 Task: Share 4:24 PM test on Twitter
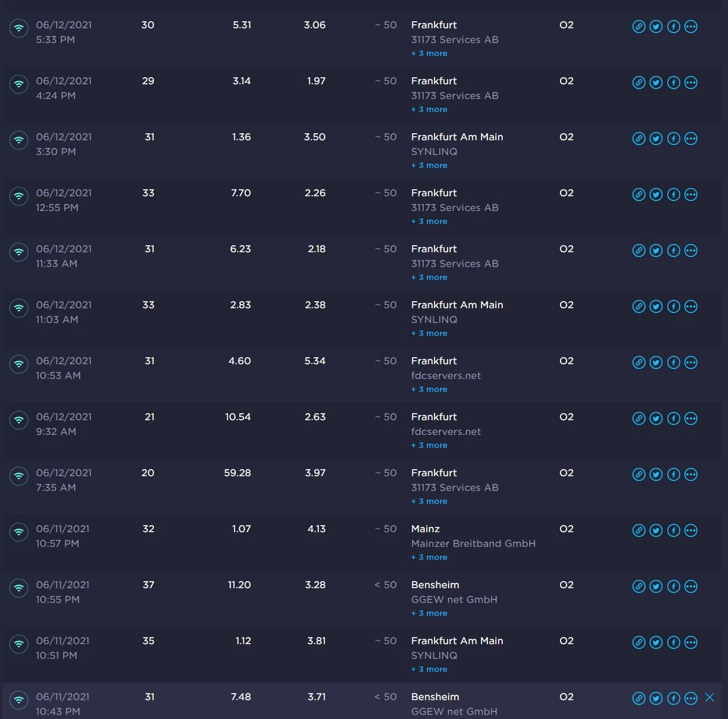pyautogui.click(x=655, y=83)
